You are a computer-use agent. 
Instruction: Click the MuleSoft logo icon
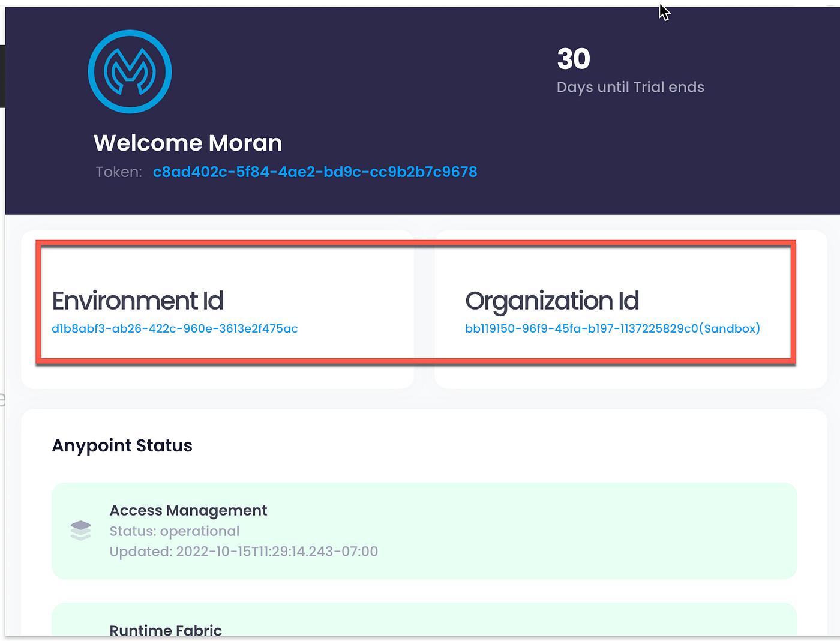(130, 71)
